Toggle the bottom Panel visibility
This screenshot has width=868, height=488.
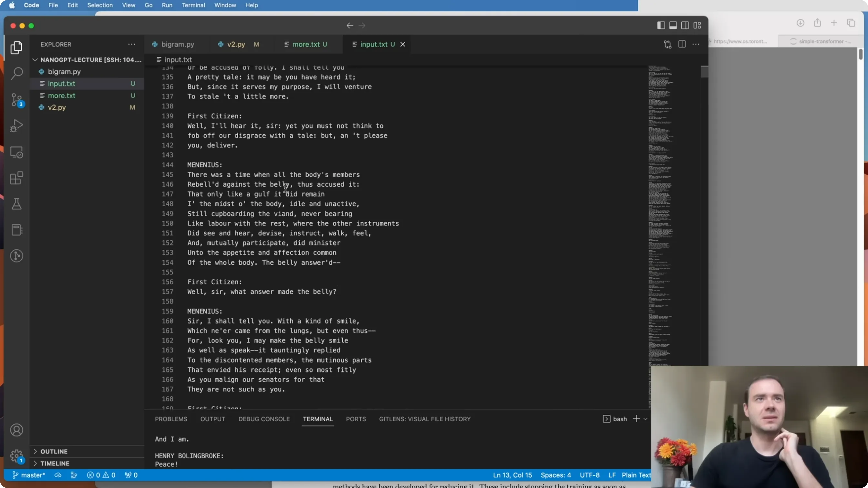click(x=673, y=25)
